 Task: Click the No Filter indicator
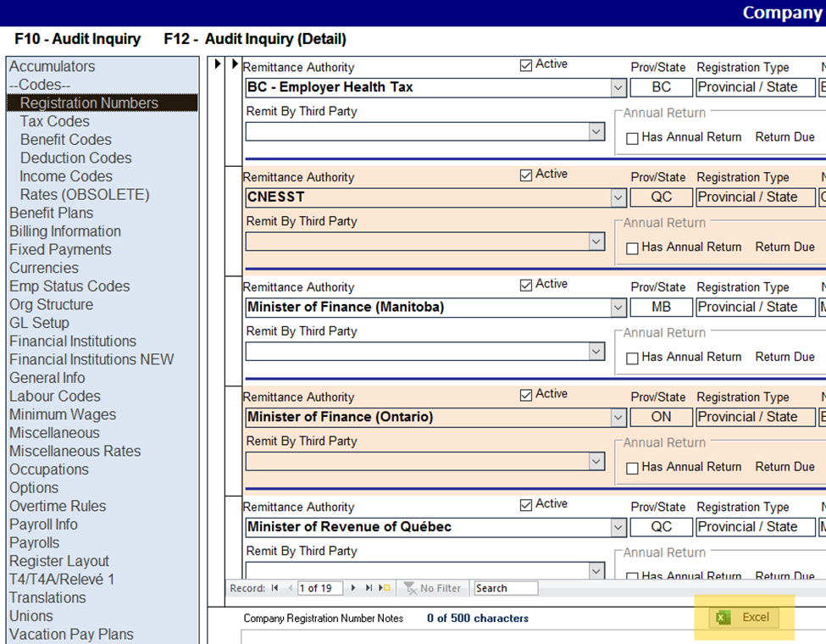click(432, 588)
